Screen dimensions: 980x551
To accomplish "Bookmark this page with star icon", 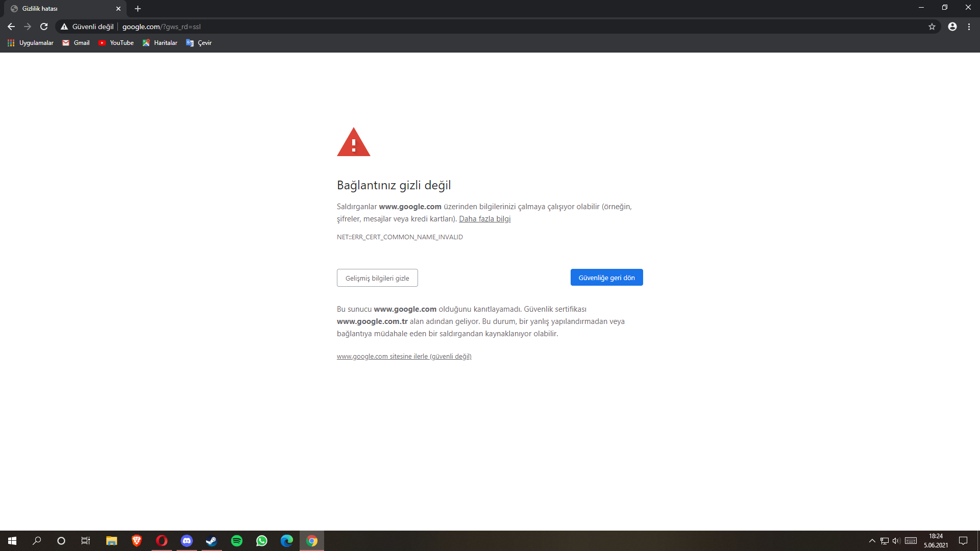I will (932, 27).
